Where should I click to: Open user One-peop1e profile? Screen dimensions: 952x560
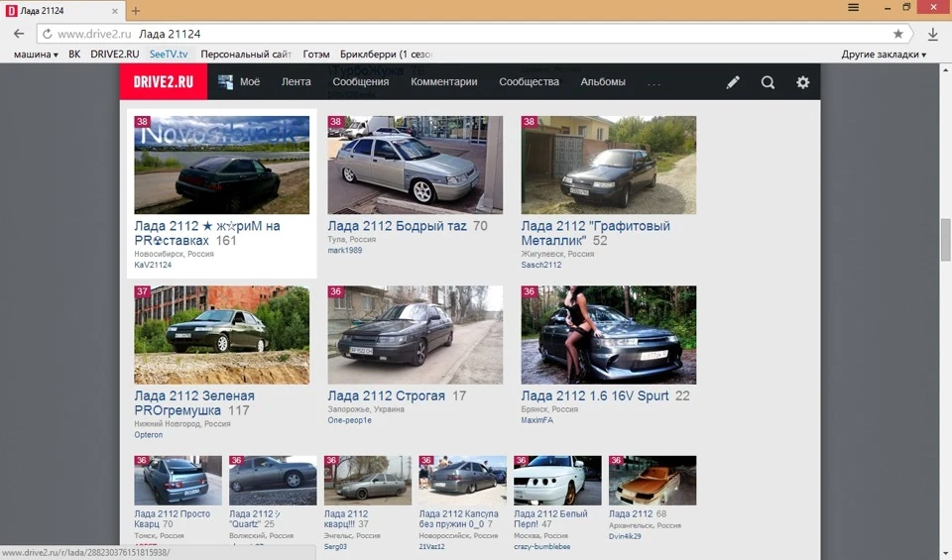350,420
